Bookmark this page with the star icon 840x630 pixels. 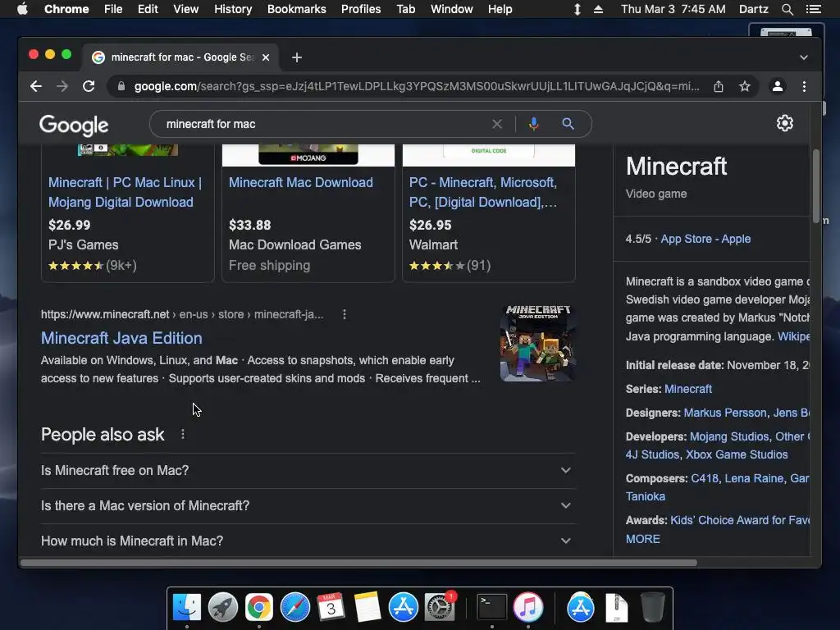[745, 86]
